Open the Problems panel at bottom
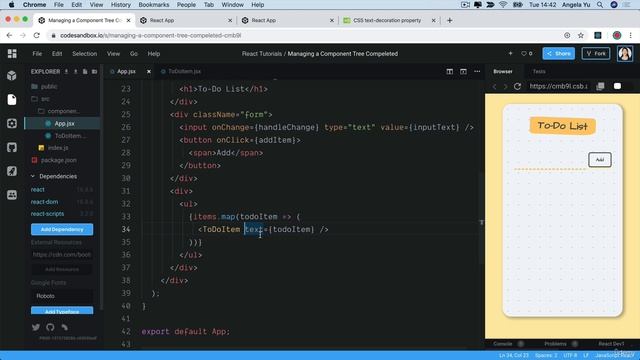The width and height of the screenshot is (640, 360). [x=556, y=344]
